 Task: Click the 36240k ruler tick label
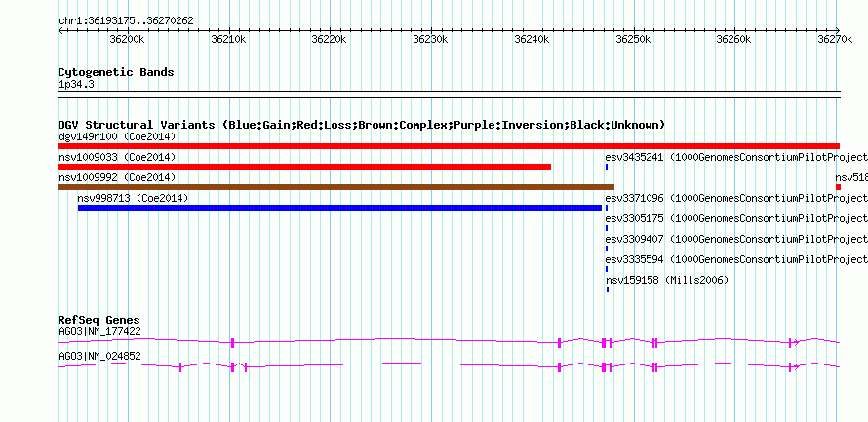pyautogui.click(x=532, y=39)
